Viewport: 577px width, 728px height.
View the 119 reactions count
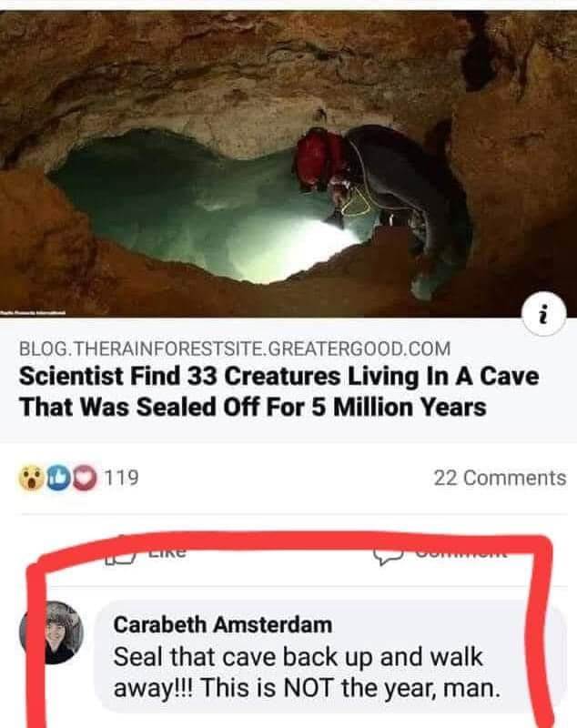click(x=121, y=478)
